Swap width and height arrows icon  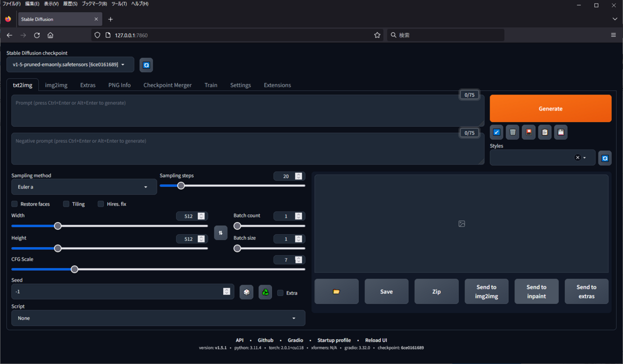tap(221, 233)
